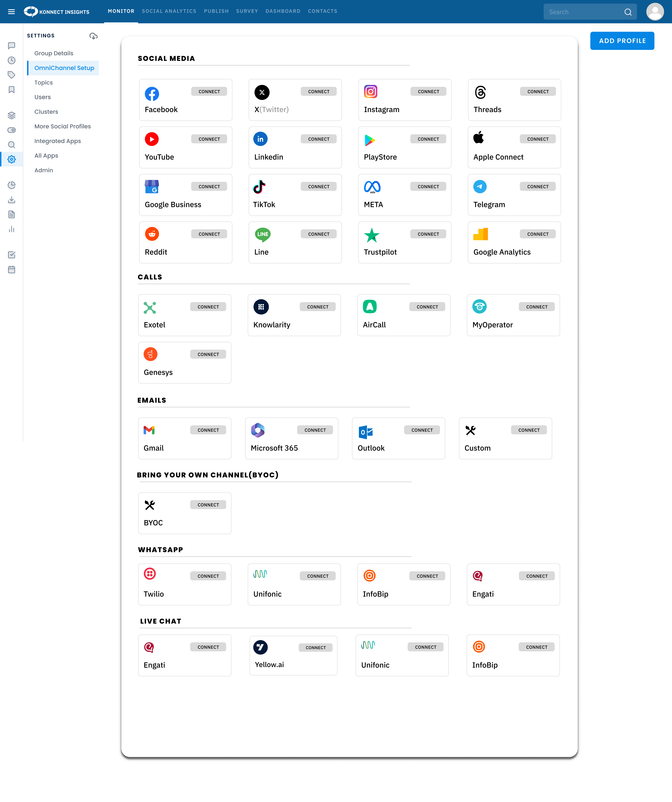Connect the Exotel calls integration

[208, 307]
